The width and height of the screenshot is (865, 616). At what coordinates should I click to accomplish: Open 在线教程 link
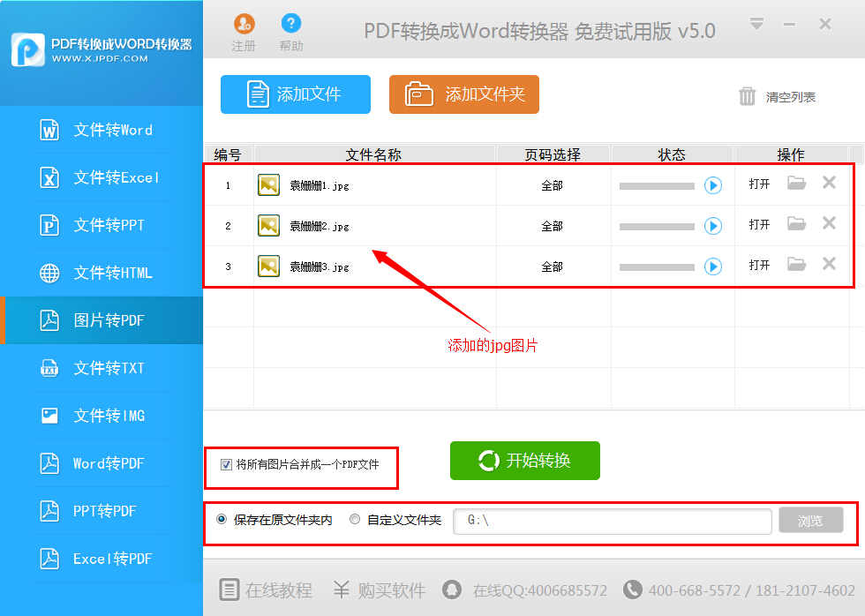click(267, 590)
